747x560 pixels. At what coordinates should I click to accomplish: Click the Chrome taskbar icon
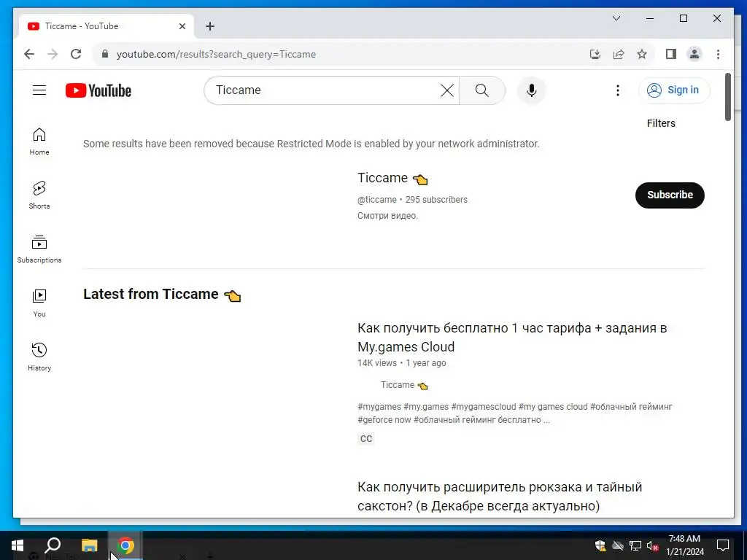point(125,545)
